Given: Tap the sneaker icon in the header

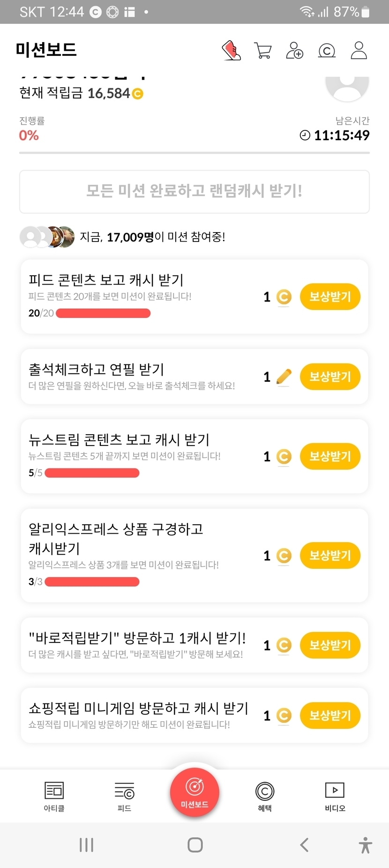Looking at the screenshot, I should (x=231, y=50).
